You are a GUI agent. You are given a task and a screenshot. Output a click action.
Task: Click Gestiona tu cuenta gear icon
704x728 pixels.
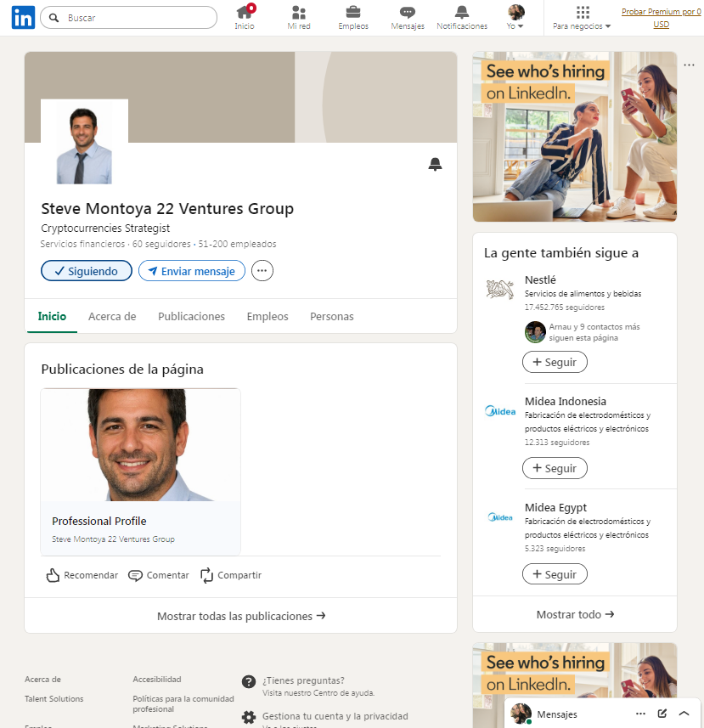[249, 717]
